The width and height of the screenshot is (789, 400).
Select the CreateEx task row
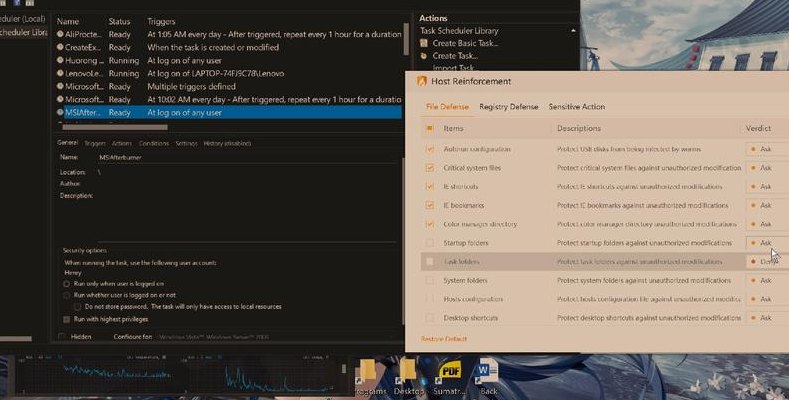click(x=229, y=47)
